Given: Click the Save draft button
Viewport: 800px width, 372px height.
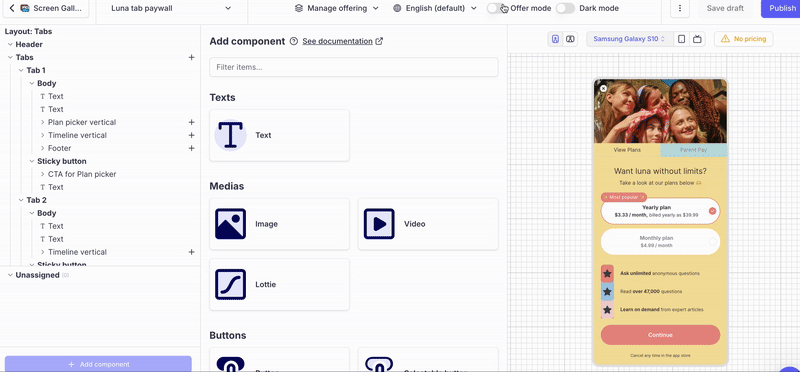Looking at the screenshot, I should pyautogui.click(x=725, y=8).
